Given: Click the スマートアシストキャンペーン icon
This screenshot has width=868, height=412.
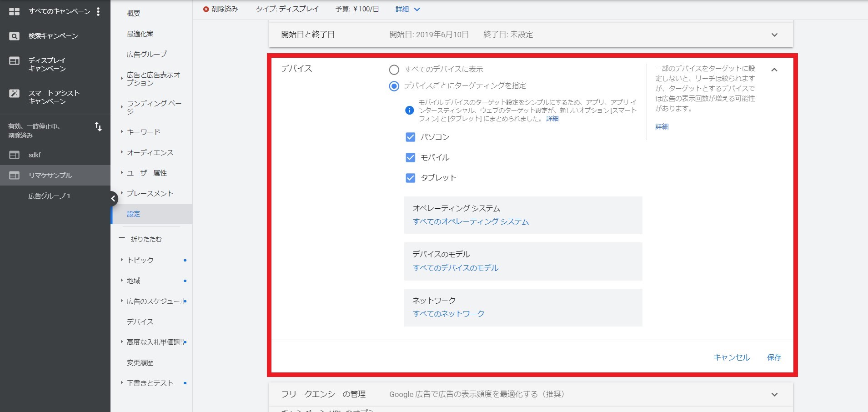Looking at the screenshot, I should (x=15, y=93).
